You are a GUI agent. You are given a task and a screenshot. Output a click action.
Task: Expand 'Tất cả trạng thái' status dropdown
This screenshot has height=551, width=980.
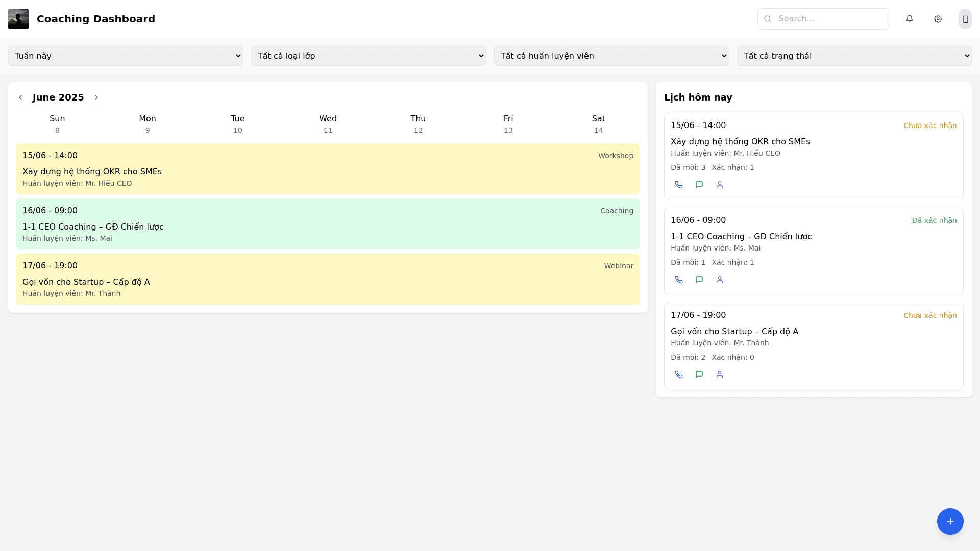854,56
